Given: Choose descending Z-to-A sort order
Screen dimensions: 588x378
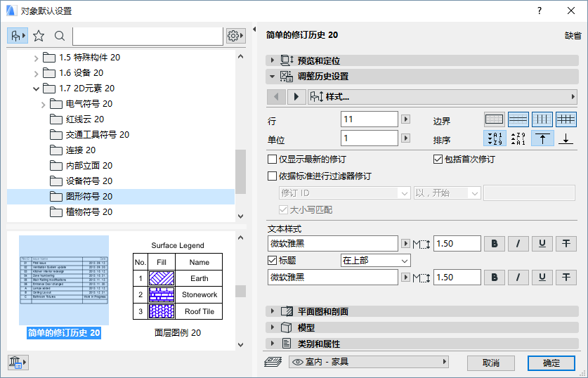Looking at the screenshot, I should [x=518, y=138].
